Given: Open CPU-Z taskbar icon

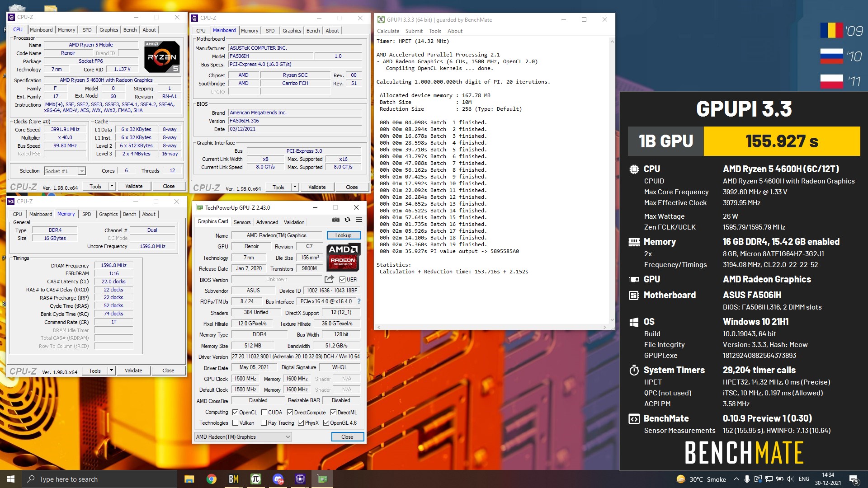Looking at the screenshot, I should coord(300,479).
